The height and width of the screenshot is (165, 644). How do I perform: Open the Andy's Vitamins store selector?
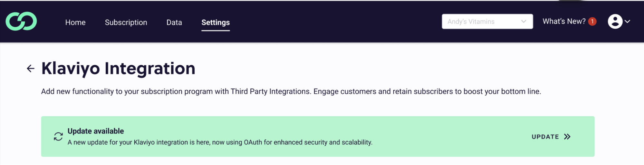pyautogui.click(x=487, y=22)
